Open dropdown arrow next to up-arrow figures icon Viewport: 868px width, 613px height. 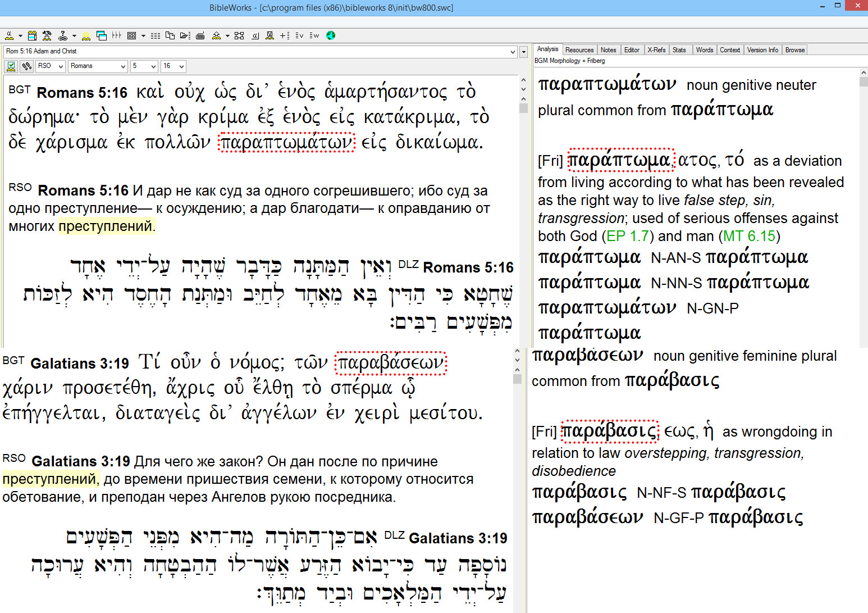coord(227,36)
